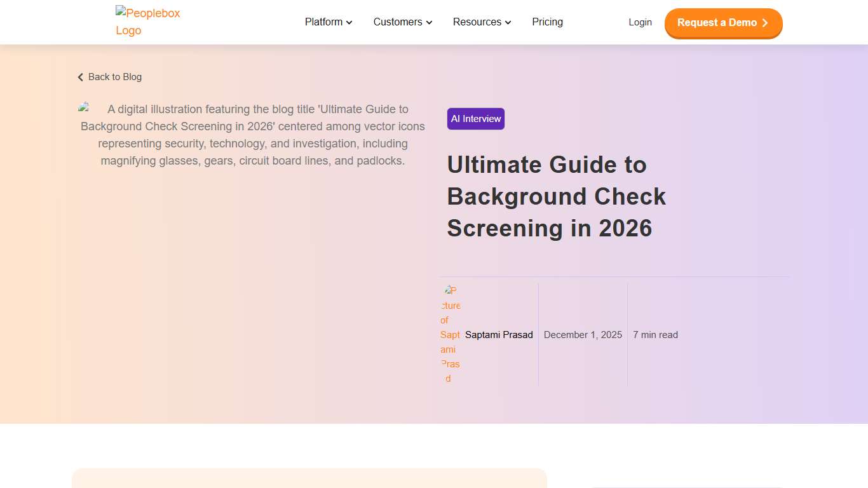Click the Login link
This screenshot has width=868, height=488.
tap(640, 22)
